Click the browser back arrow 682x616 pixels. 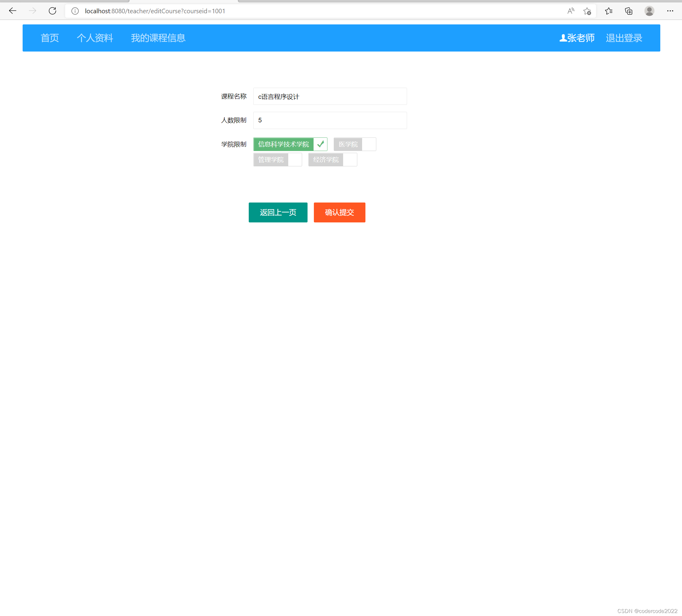13,11
